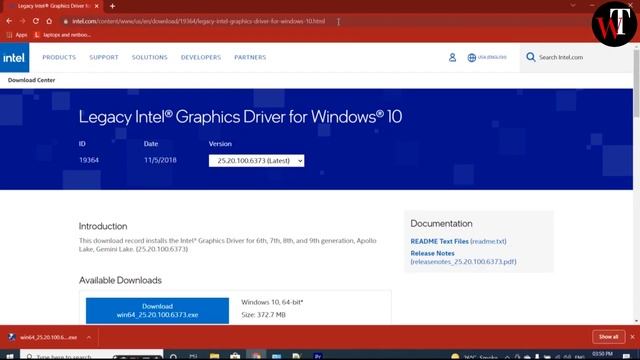Open the Developers menu
Viewport: 640px width, 360px height.
tap(201, 58)
